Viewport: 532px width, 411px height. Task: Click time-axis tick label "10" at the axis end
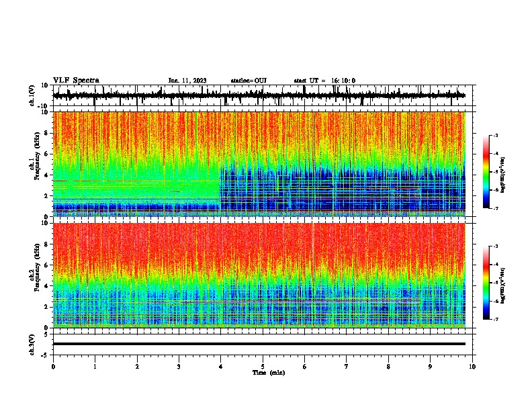[472, 367]
